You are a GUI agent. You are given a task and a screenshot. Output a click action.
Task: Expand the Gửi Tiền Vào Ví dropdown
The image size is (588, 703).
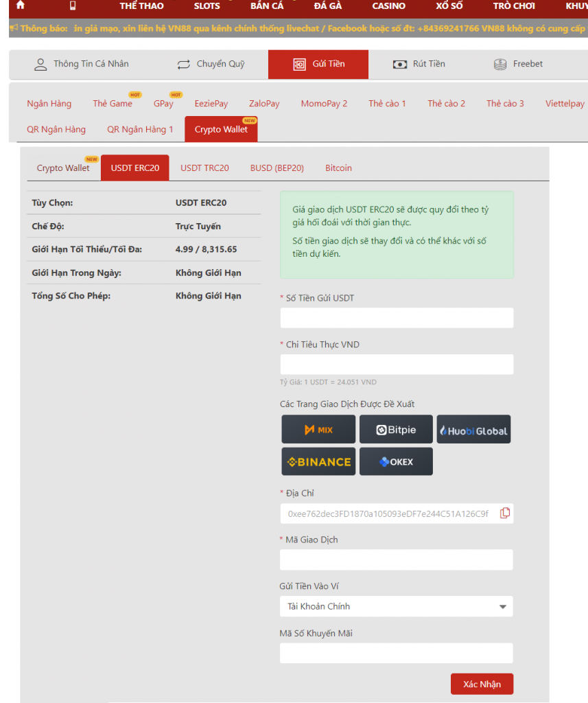[396, 606]
